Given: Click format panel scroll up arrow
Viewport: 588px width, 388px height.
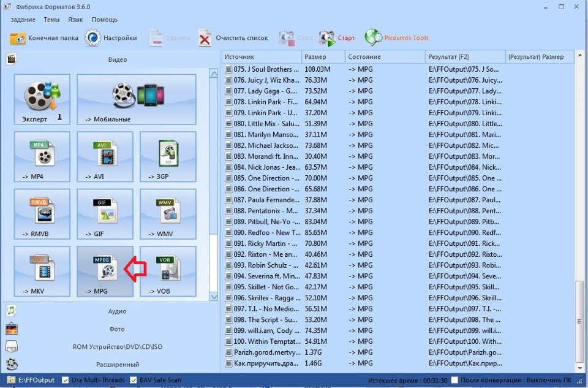Looking at the screenshot, I should (214, 74).
